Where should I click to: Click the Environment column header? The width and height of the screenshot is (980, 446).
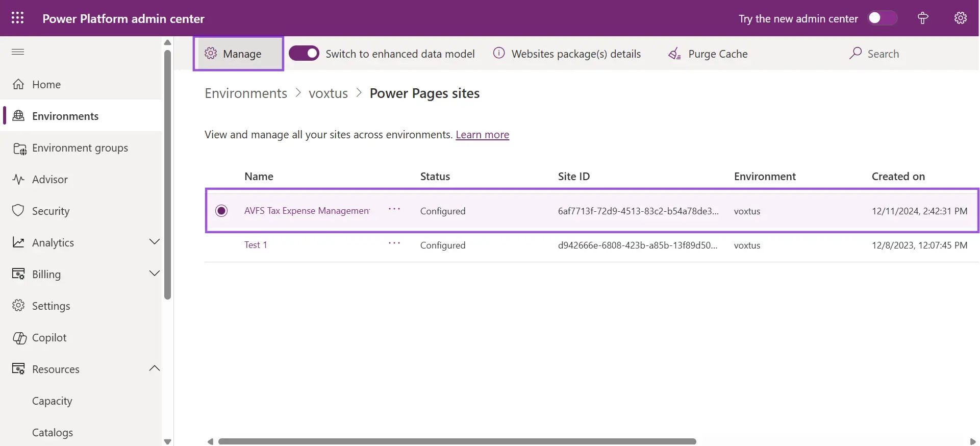point(765,177)
